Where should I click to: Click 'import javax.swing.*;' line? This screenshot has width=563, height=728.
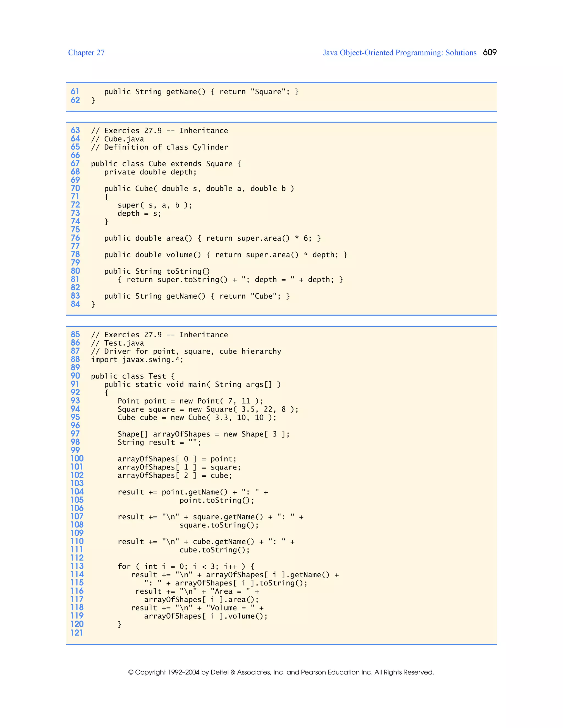[x=137, y=360]
